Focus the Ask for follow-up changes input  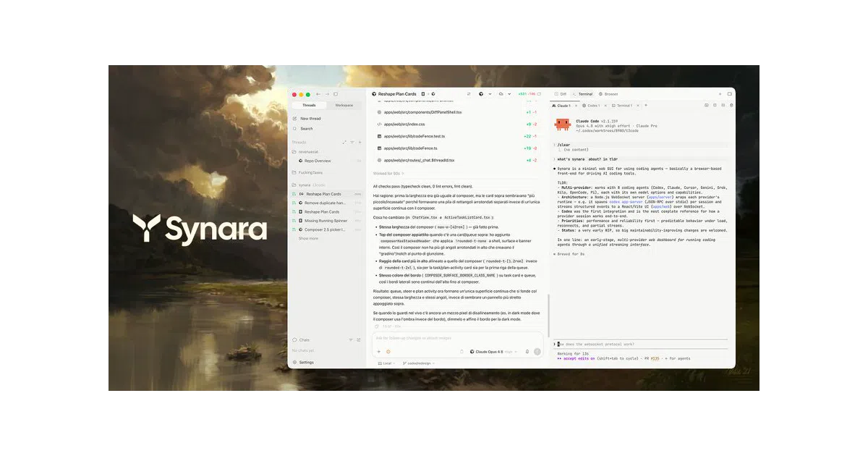coord(457,338)
